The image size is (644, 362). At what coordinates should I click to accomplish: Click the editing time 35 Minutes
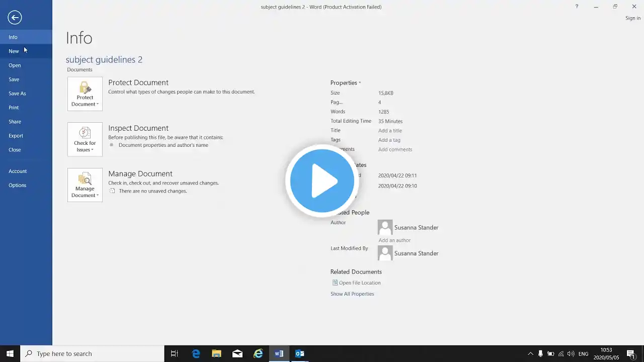click(x=390, y=121)
